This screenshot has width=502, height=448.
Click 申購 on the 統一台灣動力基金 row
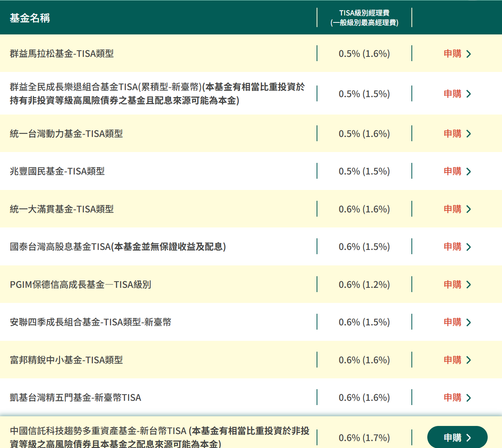pos(453,133)
